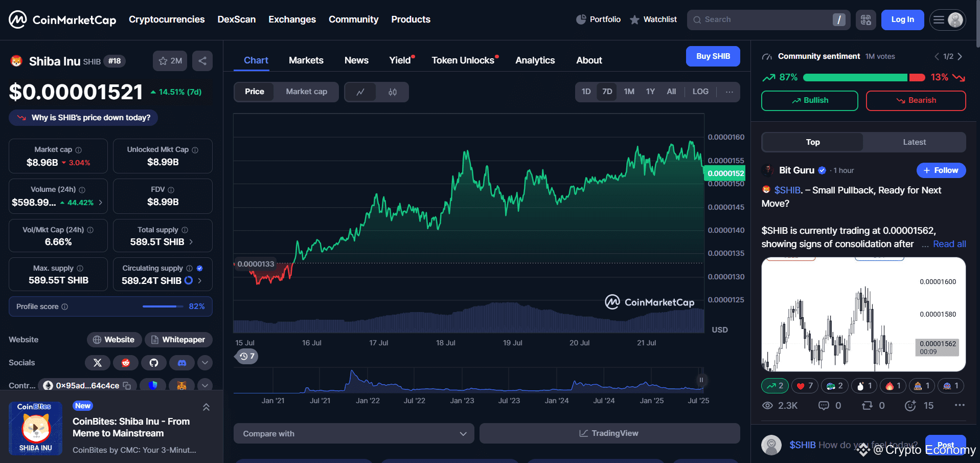Click the Search input field

tap(768, 20)
